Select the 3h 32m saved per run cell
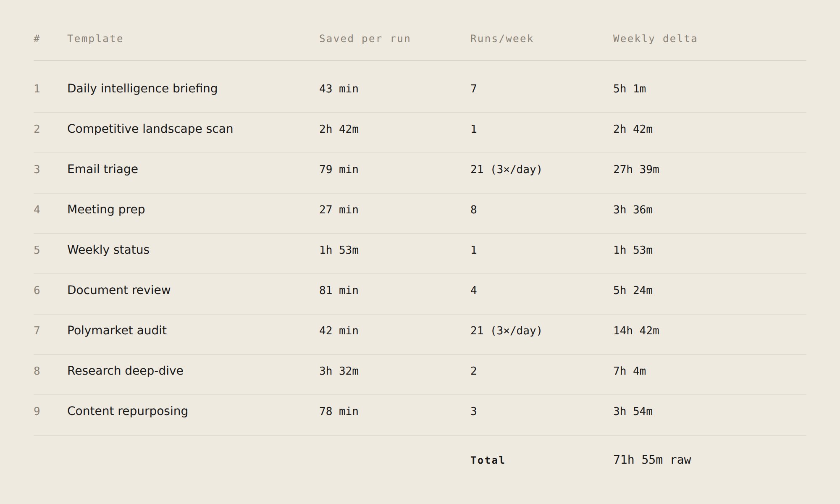This screenshot has width=840, height=504. click(x=339, y=371)
